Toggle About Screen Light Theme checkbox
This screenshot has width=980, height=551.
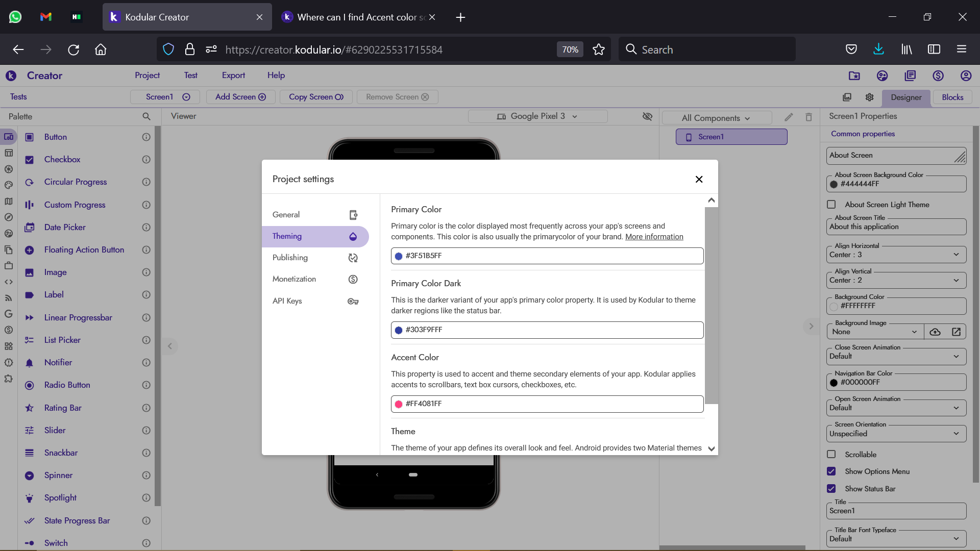831,205
